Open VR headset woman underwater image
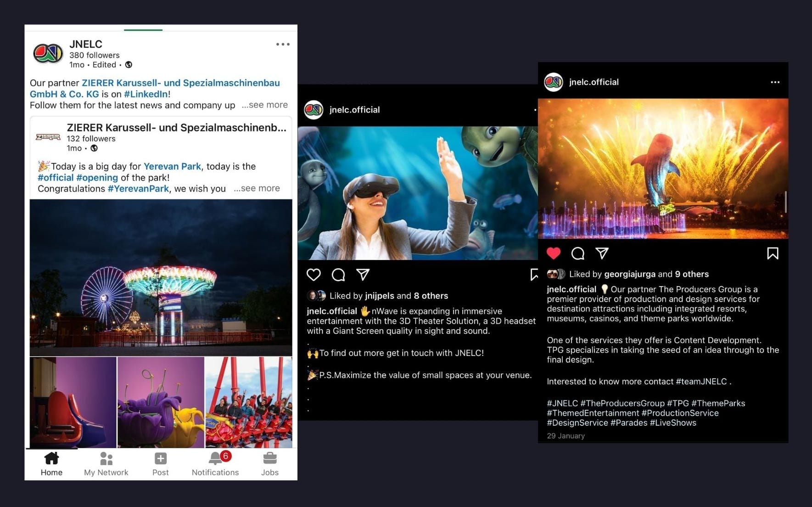 [x=418, y=193]
